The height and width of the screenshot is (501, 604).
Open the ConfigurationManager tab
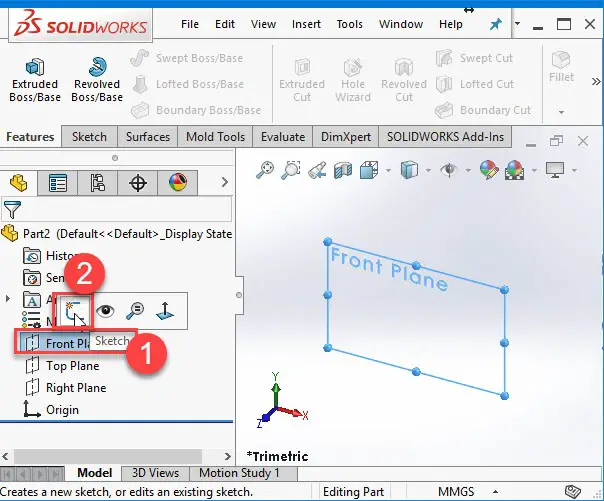click(x=98, y=183)
